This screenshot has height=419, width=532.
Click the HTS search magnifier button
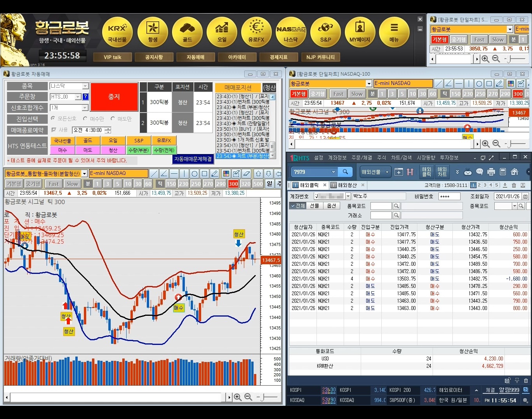click(345, 172)
